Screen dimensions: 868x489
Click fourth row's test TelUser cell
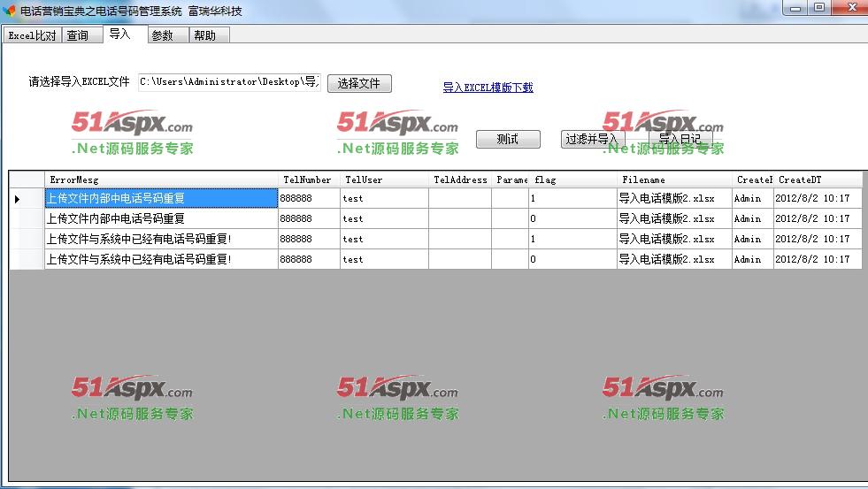tap(384, 259)
